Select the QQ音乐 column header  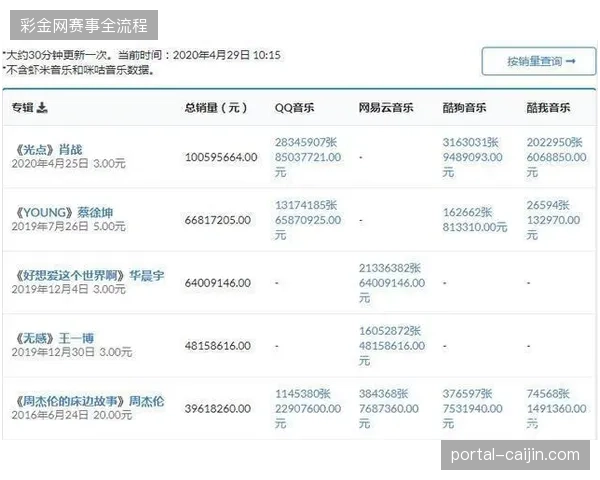pos(294,108)
